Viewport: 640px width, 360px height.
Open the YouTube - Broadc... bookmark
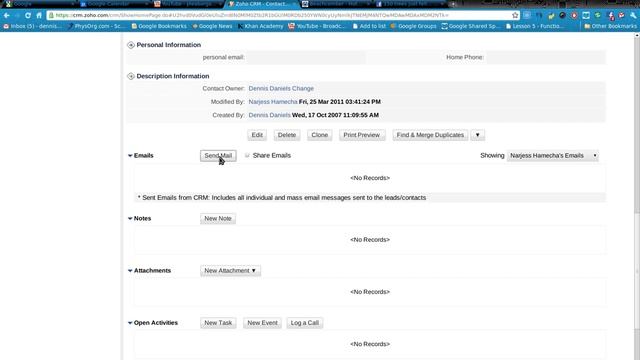tap(316, 26)
